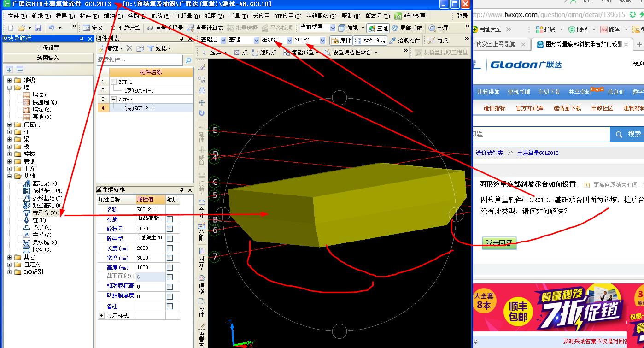Image resolution: width=644 pixels, height=348 pixels.
Task: Expand the 轴线 tree node
Action: coord(10,80)
